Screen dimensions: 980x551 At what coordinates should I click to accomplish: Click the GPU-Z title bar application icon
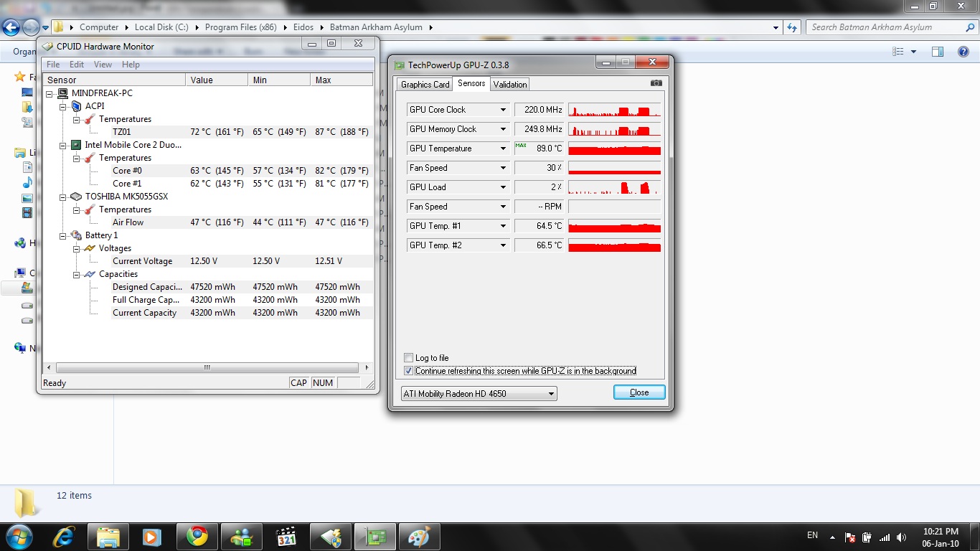(400, 65)
